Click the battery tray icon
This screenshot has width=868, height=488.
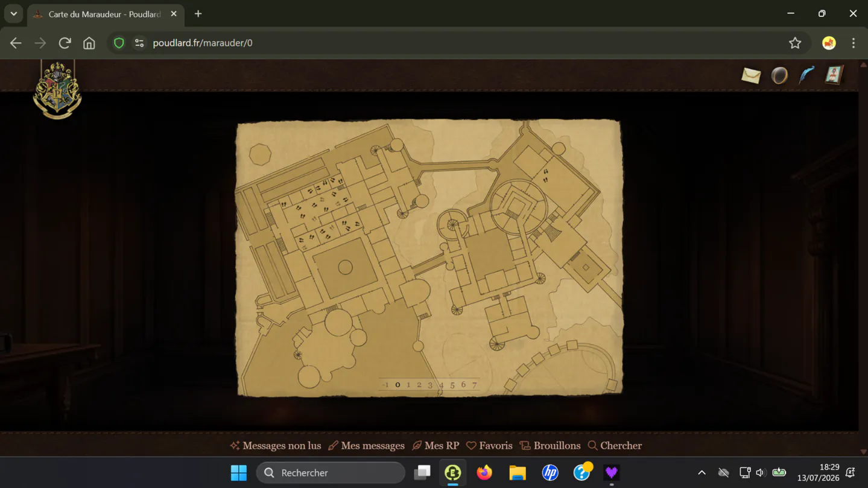point(779,473)
